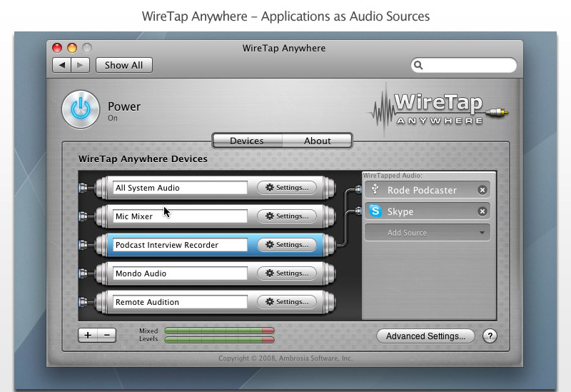Open Settings for All System Audio
The image size is (571, 392).
tap(287, 188)
